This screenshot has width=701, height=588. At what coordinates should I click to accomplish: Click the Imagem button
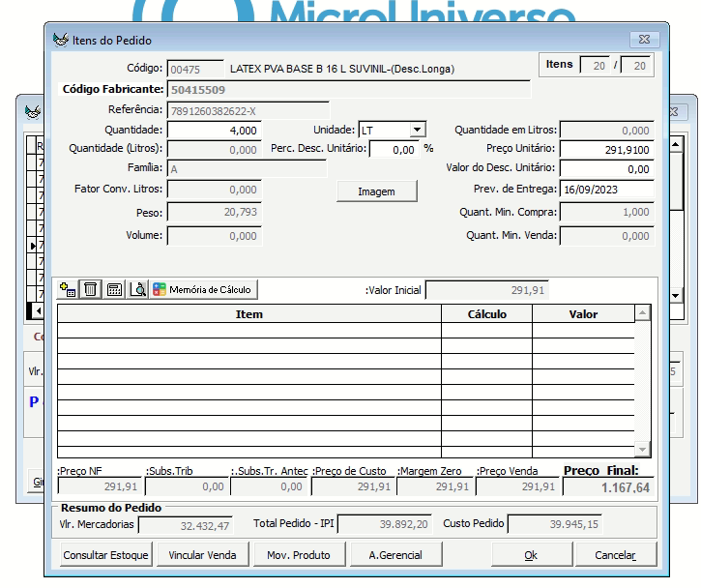coord(376,191)
